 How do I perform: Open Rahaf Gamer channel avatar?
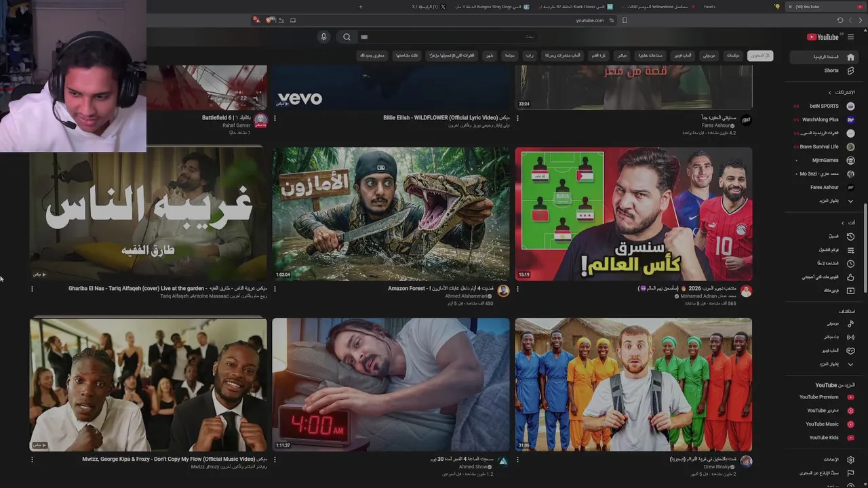(x=260, y=121)
